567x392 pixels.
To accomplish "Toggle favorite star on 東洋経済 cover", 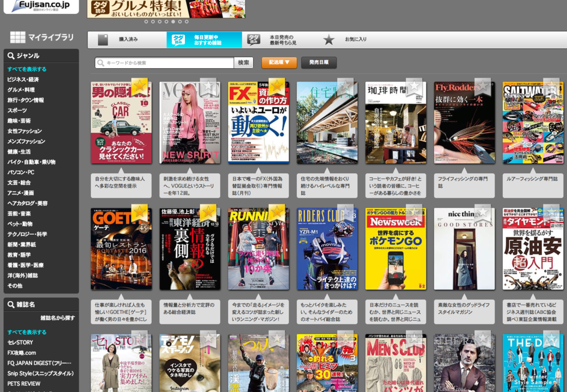I will [208, 213].
